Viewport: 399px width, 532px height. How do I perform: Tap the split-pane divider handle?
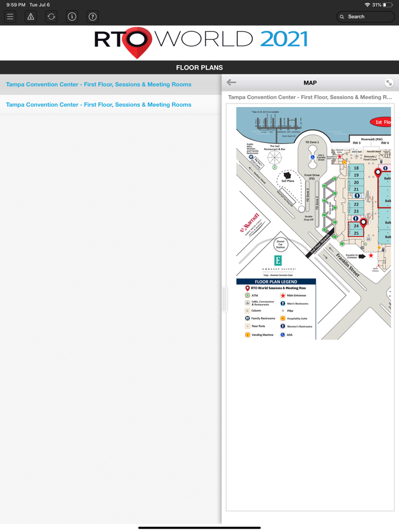pos(225,299)
